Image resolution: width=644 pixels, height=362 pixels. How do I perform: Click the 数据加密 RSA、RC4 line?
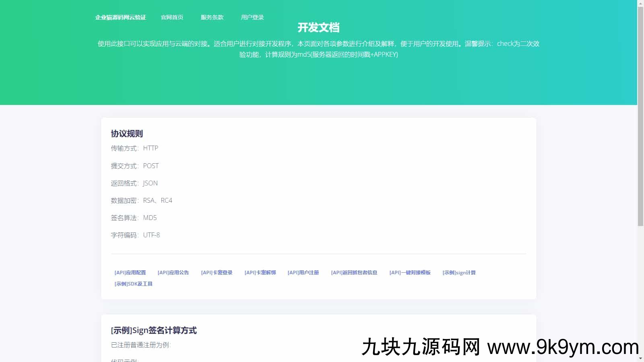(141, 201)
